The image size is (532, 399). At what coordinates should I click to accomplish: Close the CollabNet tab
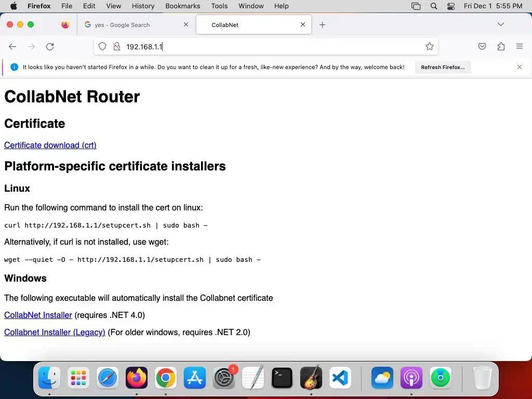pos(303,24)
